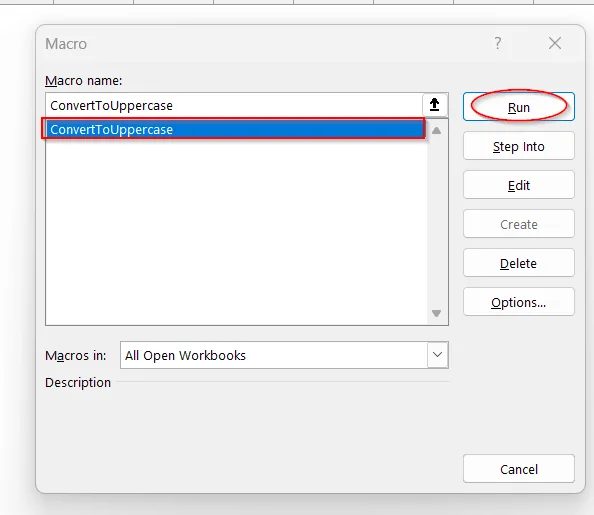
Task: Open the help question mark icon
Action: [498, 43]
